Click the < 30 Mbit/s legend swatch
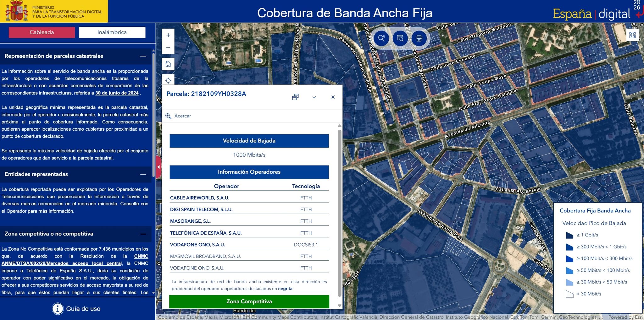 point(569,294)
